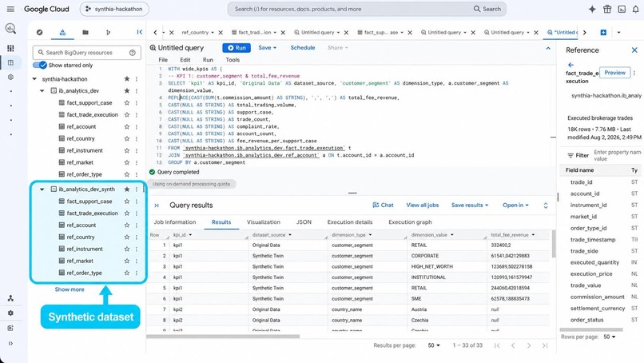Open the Google Cloud main navigation menu
The height and width of the screenshot is (363, 644).
point(10,9)
